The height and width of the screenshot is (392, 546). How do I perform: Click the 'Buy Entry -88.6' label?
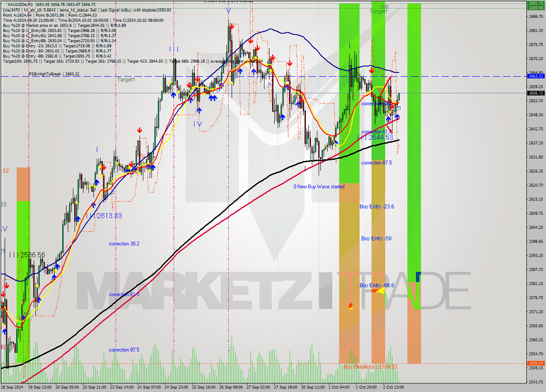coord(377,285)
